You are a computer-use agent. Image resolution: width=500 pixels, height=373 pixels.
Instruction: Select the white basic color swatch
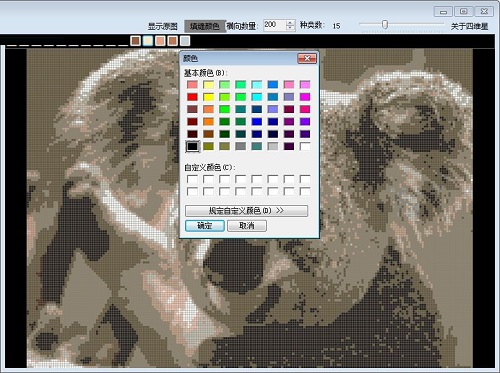pos(305,146)
